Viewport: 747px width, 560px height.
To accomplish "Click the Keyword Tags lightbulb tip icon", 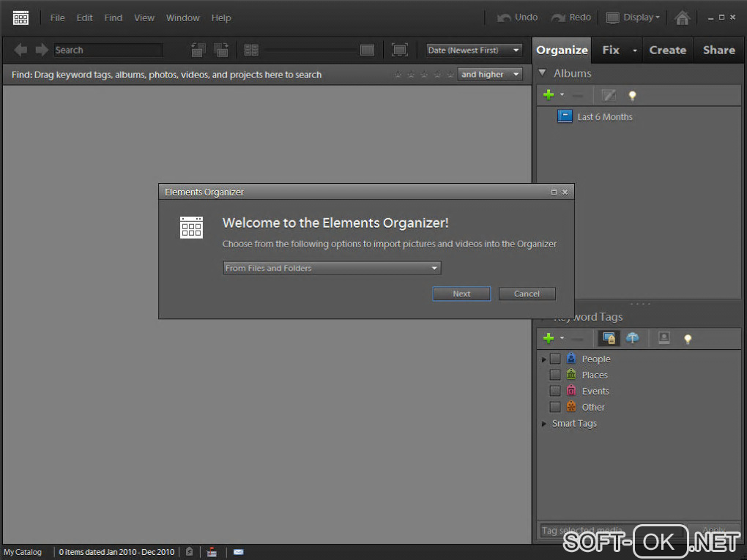I will (x=688, y=339).
